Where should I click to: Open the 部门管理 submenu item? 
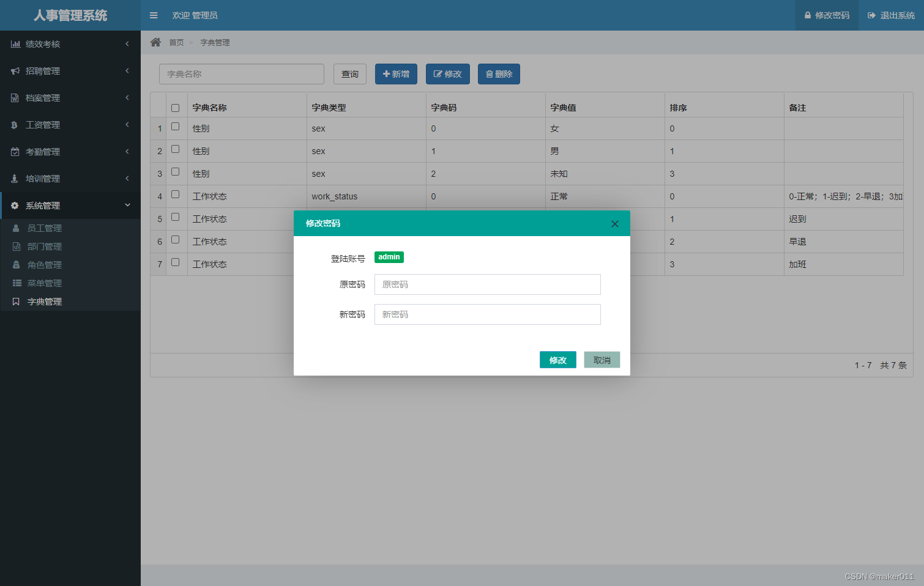click(x=70, y=247)
